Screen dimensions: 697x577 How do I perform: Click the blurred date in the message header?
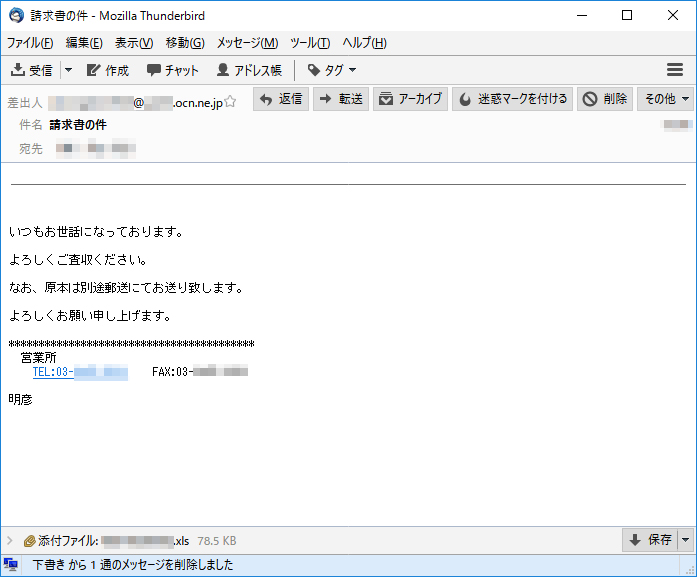(678, 124)
